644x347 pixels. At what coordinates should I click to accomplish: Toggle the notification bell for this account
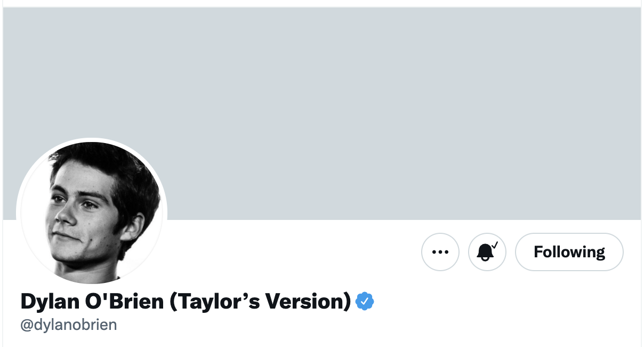pyautogui.click(x=487, y=252)
